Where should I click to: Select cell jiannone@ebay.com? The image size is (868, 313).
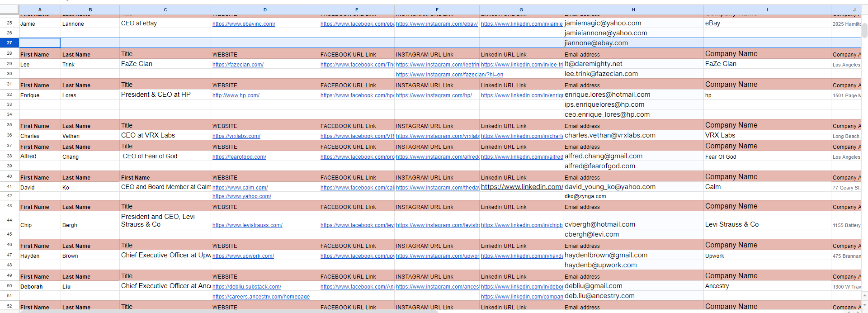[x=633, y=43]
